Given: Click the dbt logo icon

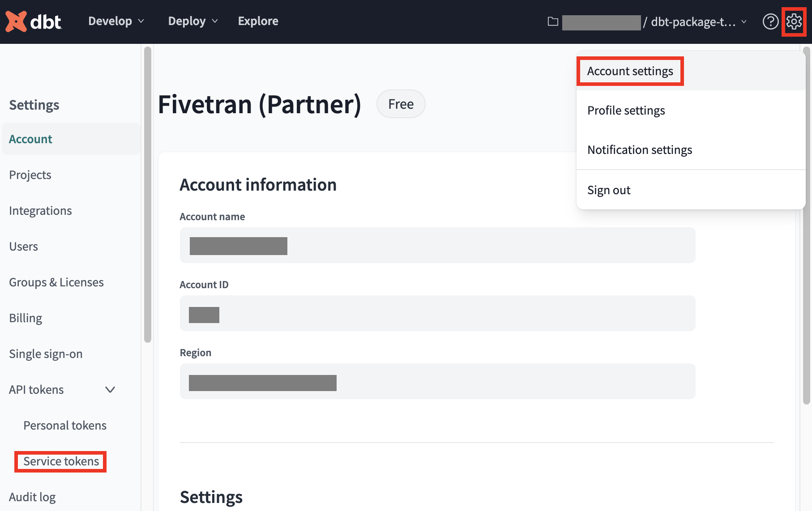Looking at the screenshot, I should click(34, 21).
